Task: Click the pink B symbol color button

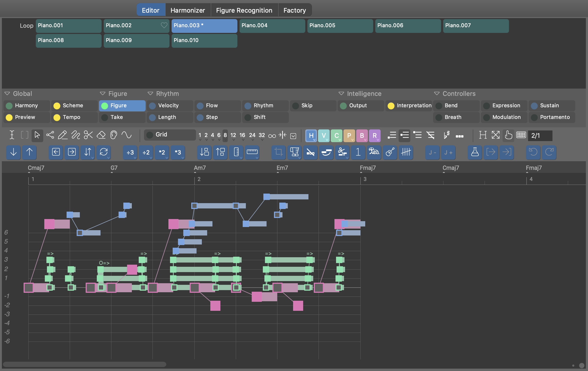Action: (x=362, y=136)
